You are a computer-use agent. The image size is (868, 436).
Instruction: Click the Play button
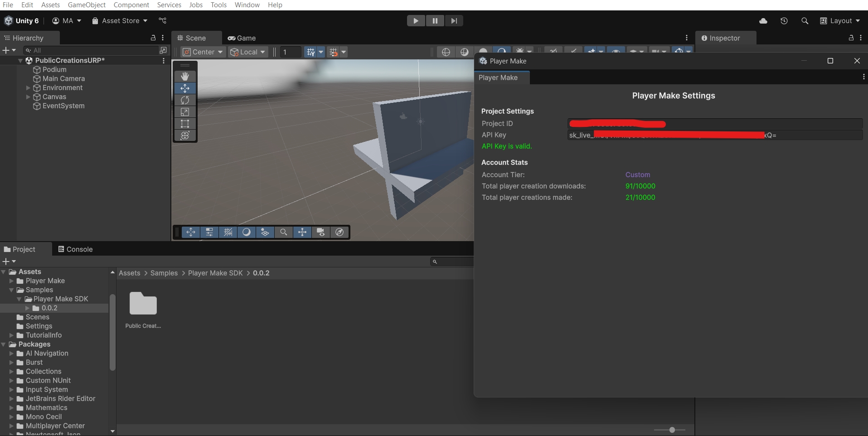click(x=415, y=21)
